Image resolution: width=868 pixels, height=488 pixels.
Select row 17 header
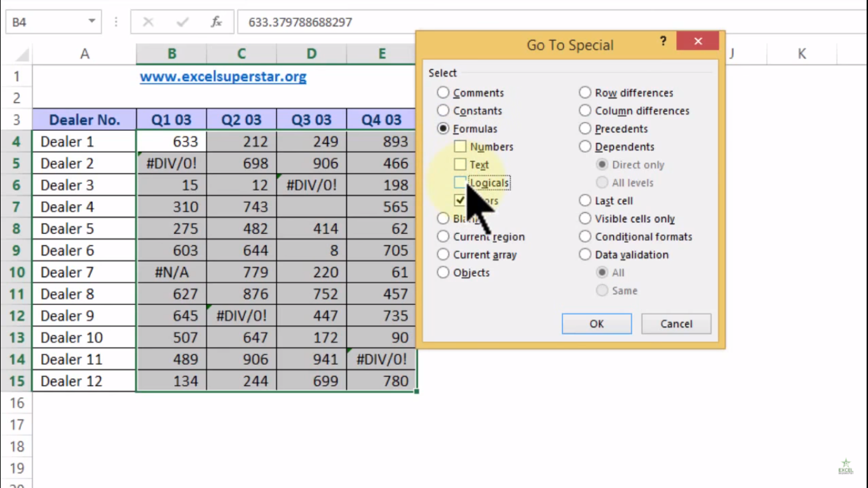[17, 424]
